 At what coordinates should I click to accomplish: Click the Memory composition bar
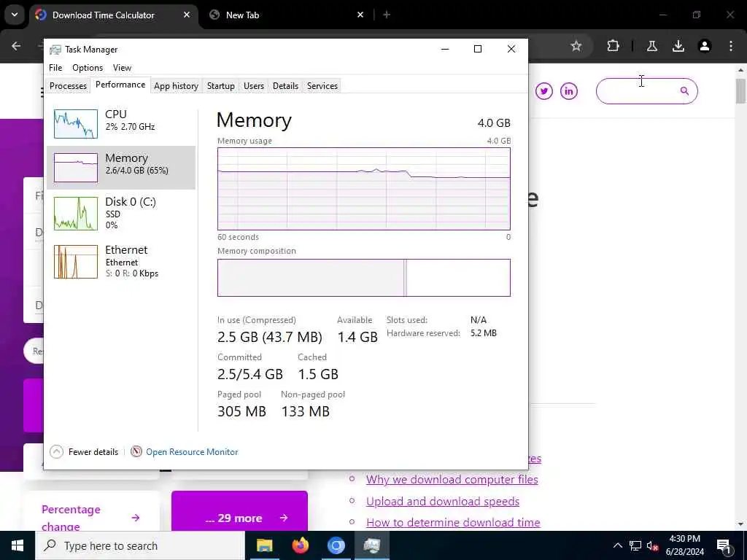point(363,278)
